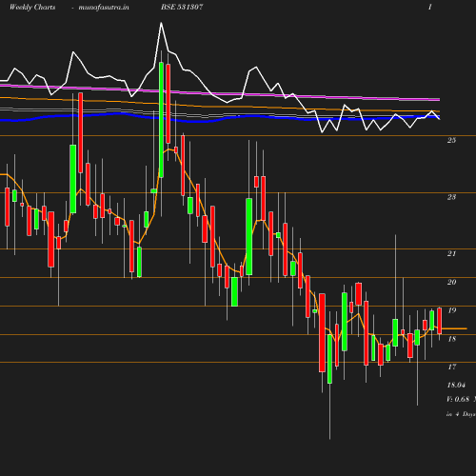476x476 pixels.
Task: Click the price axis label 18
Action: click(x=451, y=339)
